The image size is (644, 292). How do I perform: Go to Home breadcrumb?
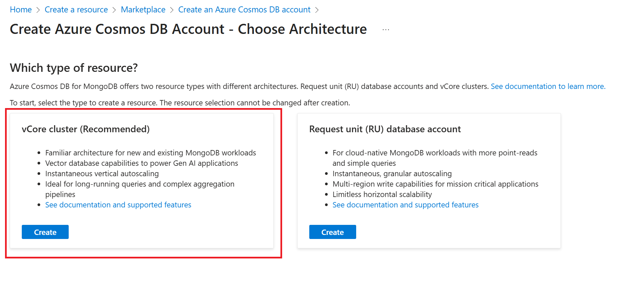[21, 10]
